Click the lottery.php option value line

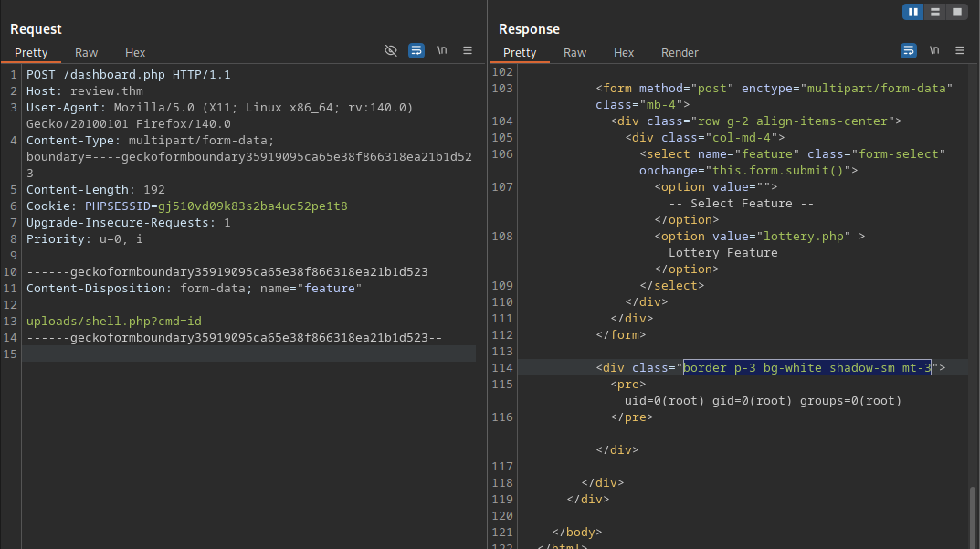[759, 237]
